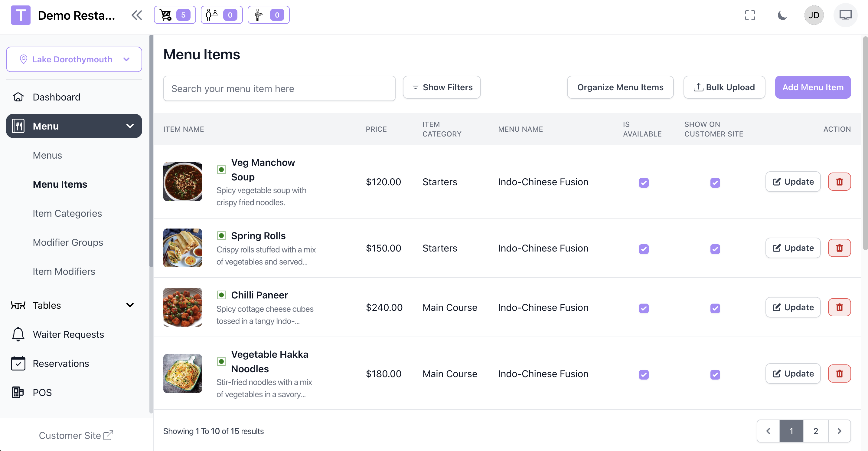Uncheck Is Available for Veg Manchow Soup
The height and width of the screenshot is (451, 868).
click(x=643, y=183)
